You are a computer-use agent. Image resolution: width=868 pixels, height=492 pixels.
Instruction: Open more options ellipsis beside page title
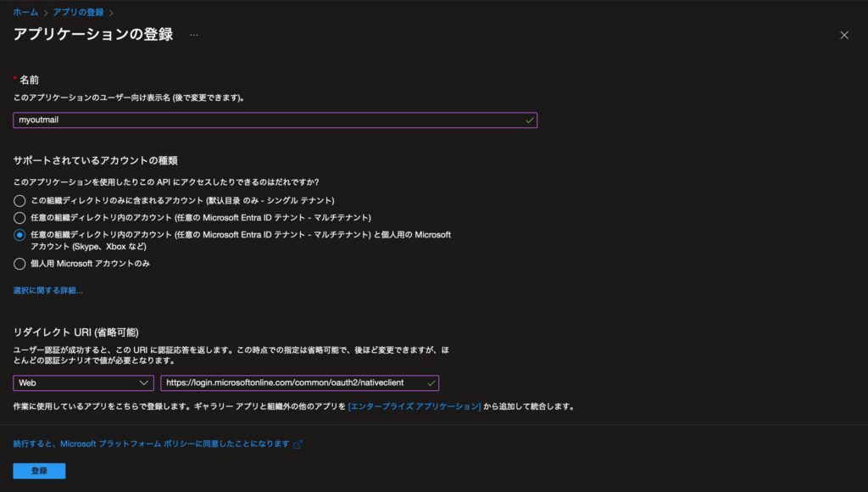click(194, 35)
